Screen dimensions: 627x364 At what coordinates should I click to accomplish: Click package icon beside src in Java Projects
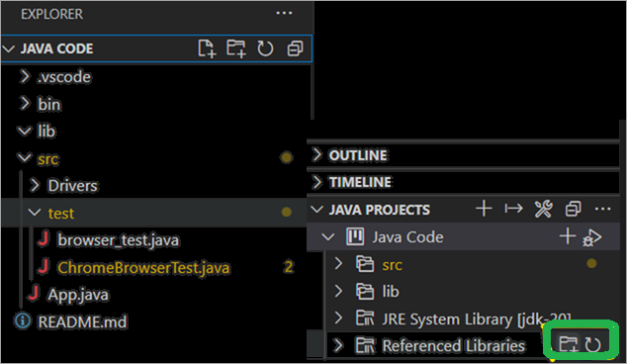(x=365, y=264)
